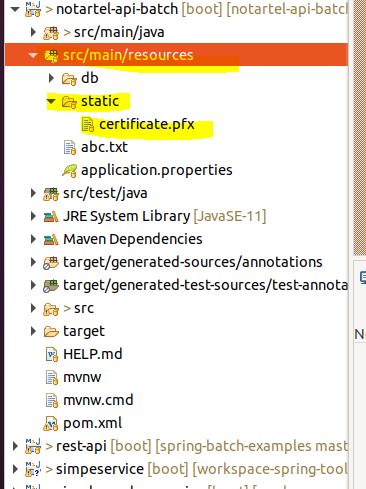Collapse the static folder
The width and height of the screenshot is (366, 489).
[51, 101]
